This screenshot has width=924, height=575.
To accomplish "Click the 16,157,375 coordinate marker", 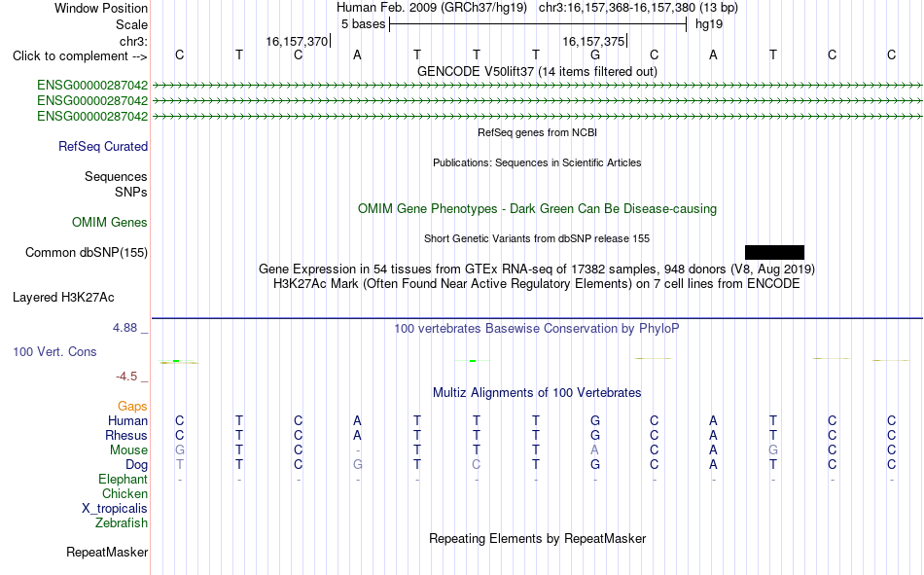I will point(593,41).
